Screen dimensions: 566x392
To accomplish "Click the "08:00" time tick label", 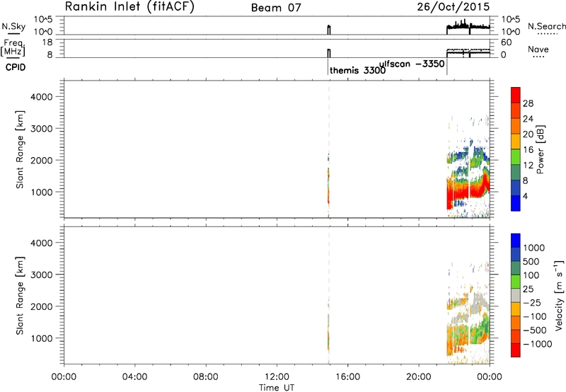I will (206, 377).
